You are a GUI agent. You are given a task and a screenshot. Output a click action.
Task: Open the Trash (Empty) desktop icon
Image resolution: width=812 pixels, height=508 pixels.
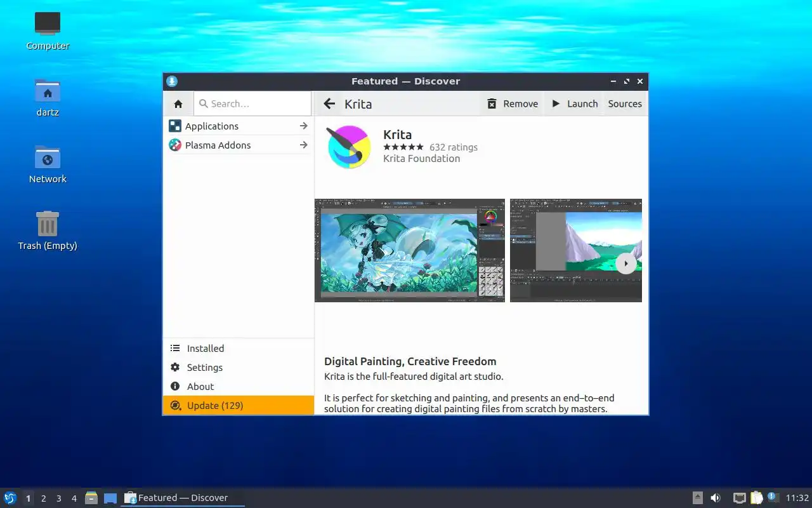tap(48, 231)
